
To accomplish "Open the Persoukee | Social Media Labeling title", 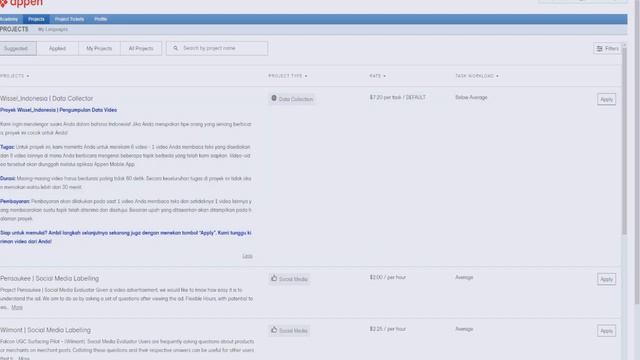I will point(49,278).
